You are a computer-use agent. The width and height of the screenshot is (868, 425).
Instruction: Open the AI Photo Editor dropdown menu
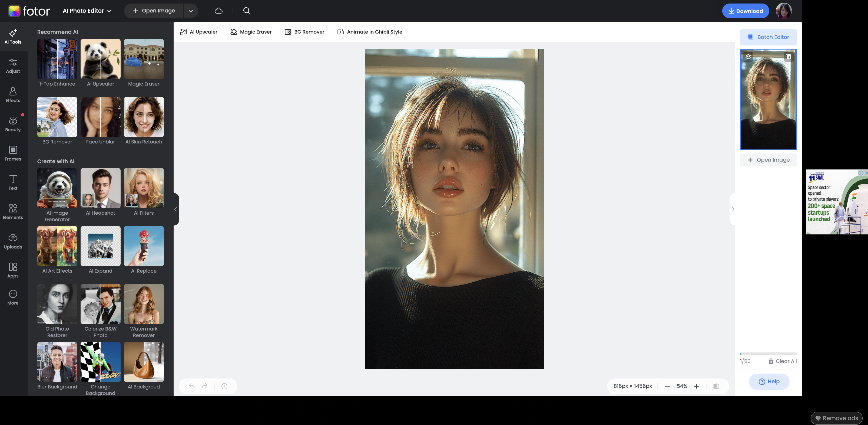pyautogui.click(x=87, y=11)
